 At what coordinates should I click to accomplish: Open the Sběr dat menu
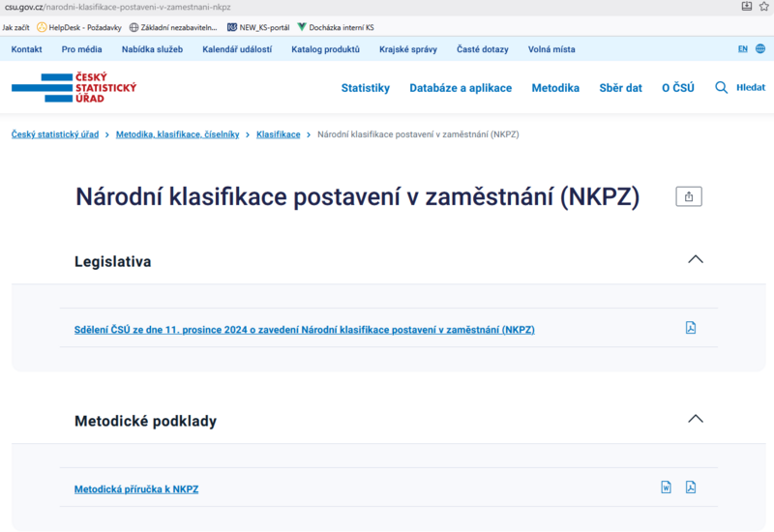coord(620,88)
